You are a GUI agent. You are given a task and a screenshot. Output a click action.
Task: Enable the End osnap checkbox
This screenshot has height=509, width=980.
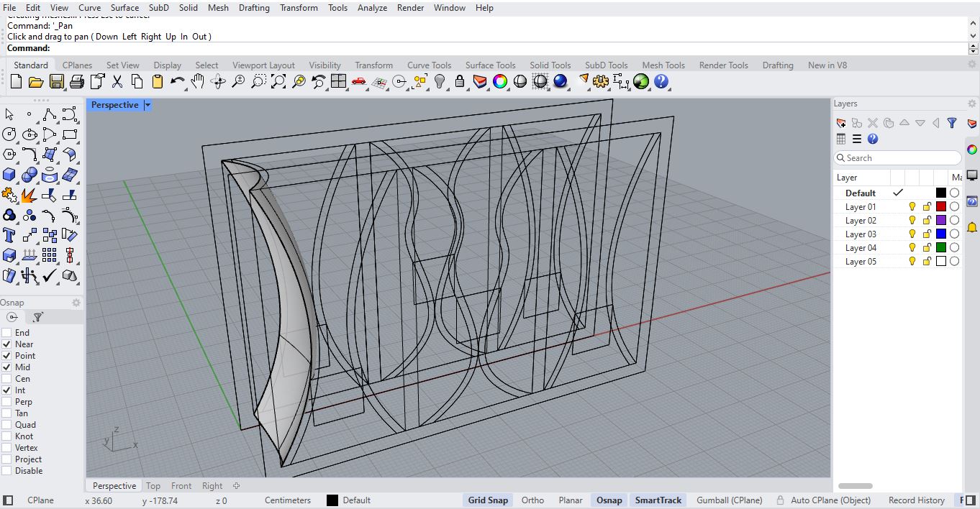(x=7, y=333)
